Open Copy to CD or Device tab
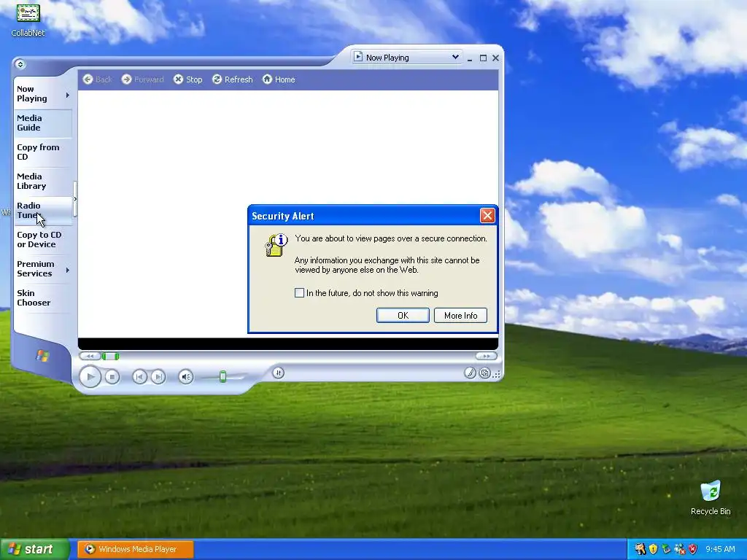This screenshot has width=747, height=560. [42, 239]
